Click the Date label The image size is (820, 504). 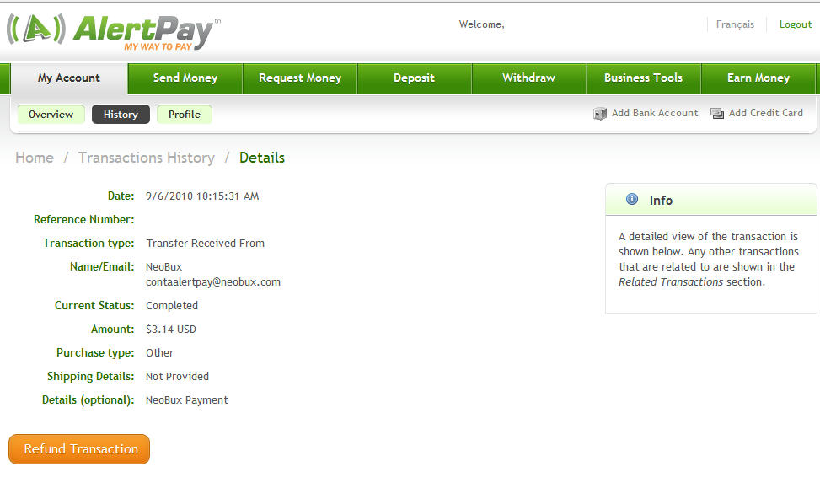(121, 196)
